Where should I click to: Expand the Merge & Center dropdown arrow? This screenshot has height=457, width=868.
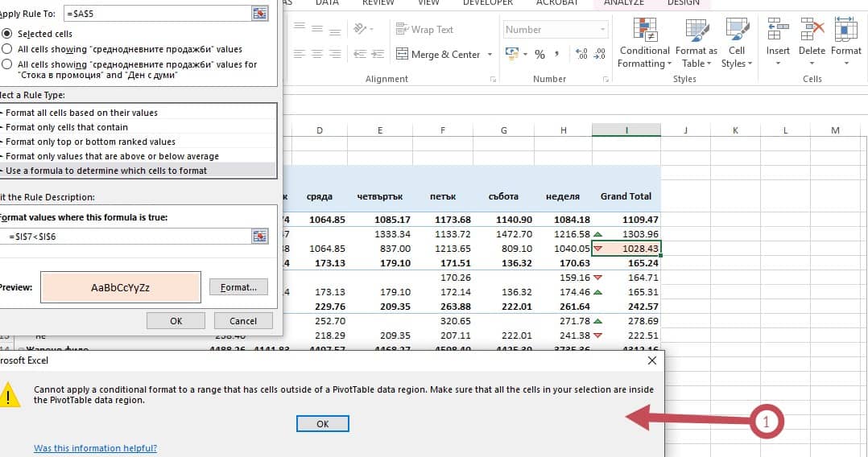point(490,54)
